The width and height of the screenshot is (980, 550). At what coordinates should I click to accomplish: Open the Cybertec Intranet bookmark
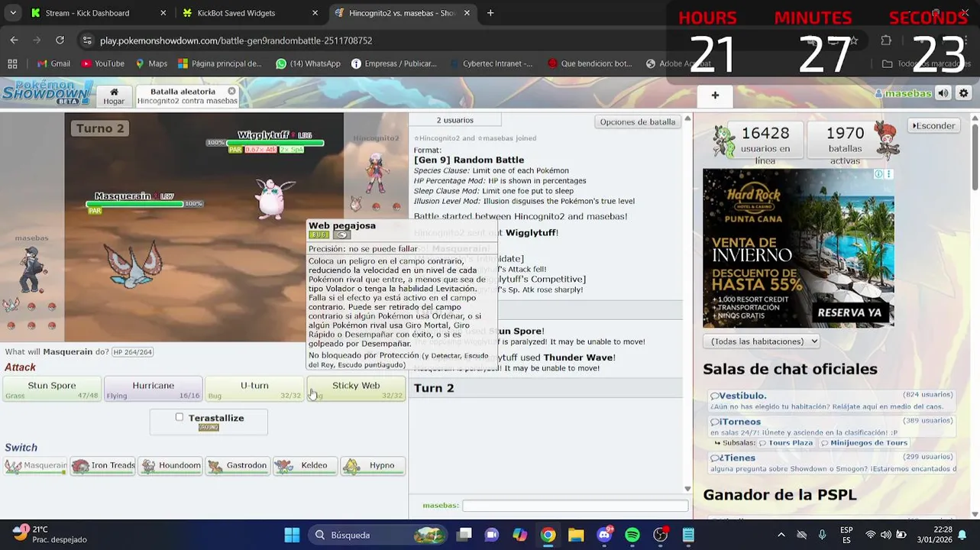[490, 63]
